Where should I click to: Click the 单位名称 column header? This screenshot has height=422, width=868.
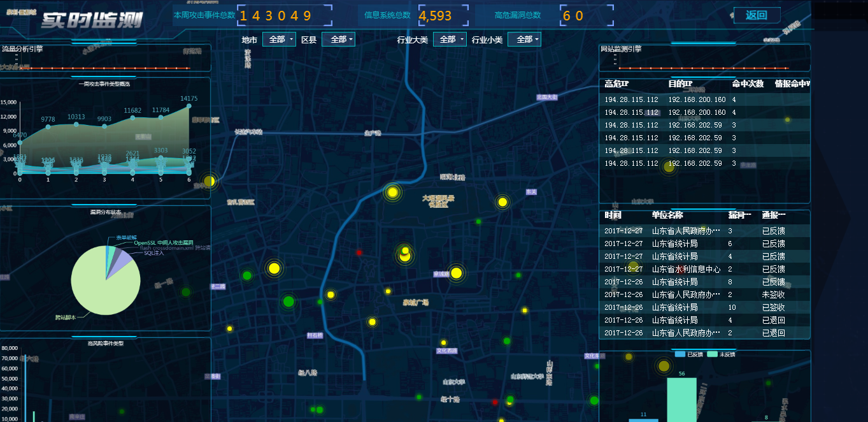click(667, 215)
